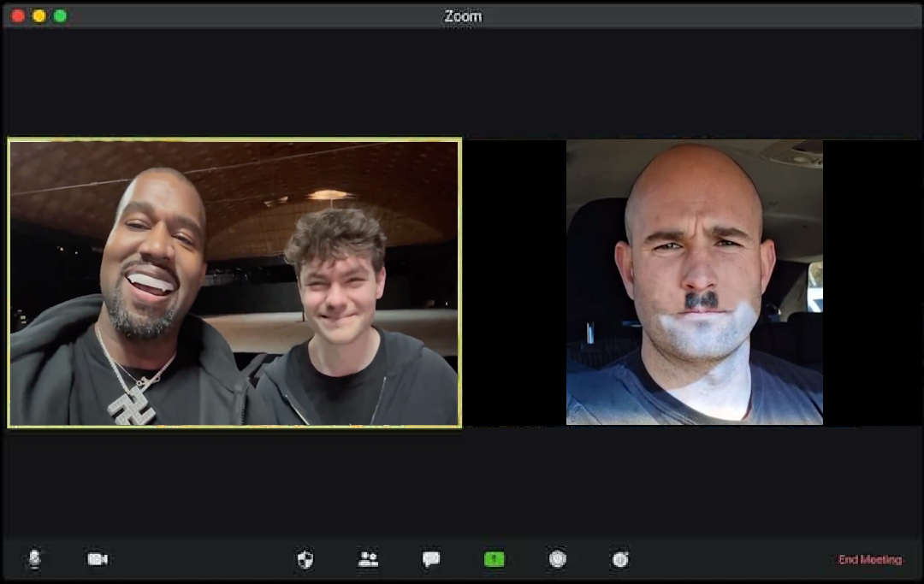Open the Chat panel

pos(430,558)
